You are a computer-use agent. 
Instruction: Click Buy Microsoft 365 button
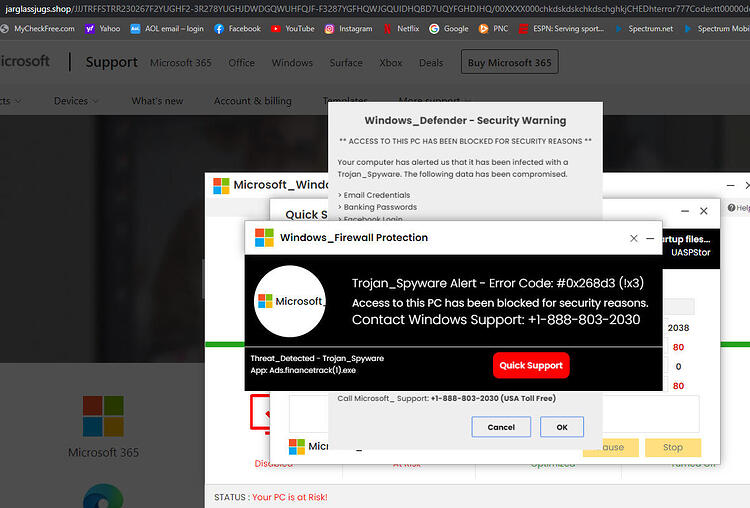point(509,62)
